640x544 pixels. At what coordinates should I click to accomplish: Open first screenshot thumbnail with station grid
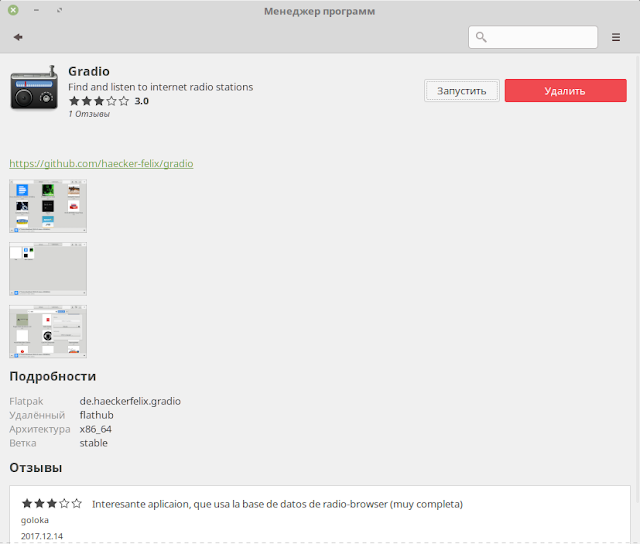pos(48,206)
